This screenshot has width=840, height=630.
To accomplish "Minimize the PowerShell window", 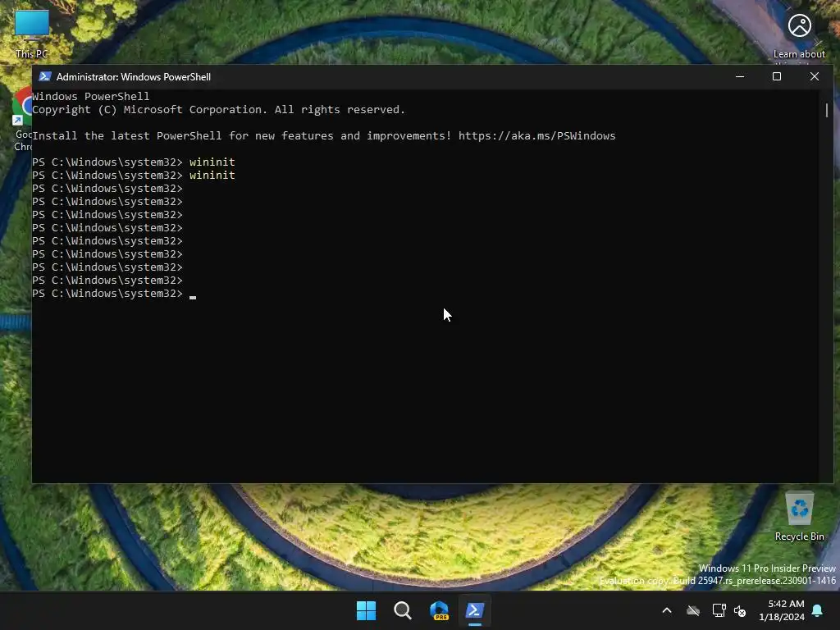I will (x=740, y=76).
